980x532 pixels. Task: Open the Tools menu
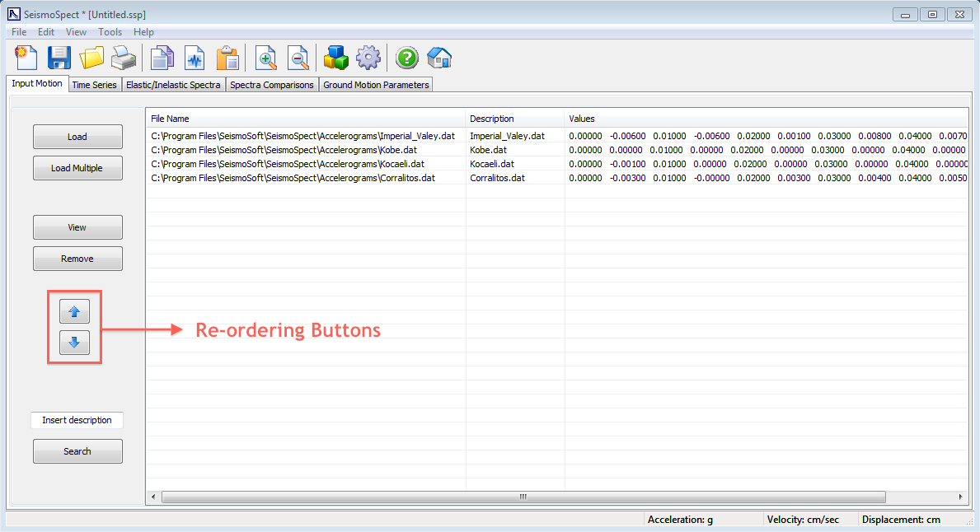110,32
